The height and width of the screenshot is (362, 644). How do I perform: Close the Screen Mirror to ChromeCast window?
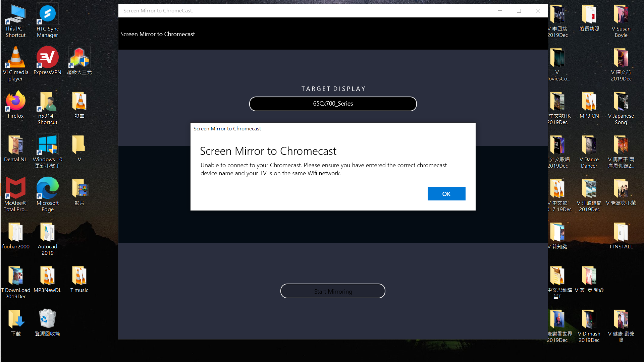pyautogui.click(x=538, y=11)
